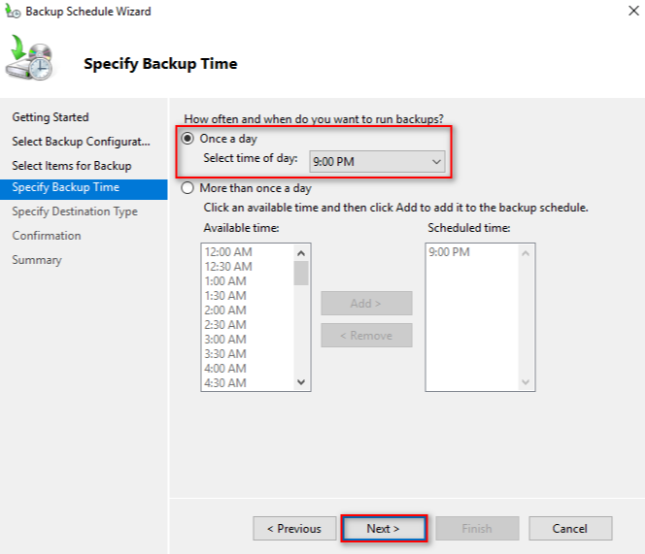Select 12:30 AM in Available time

click(228, 267)
